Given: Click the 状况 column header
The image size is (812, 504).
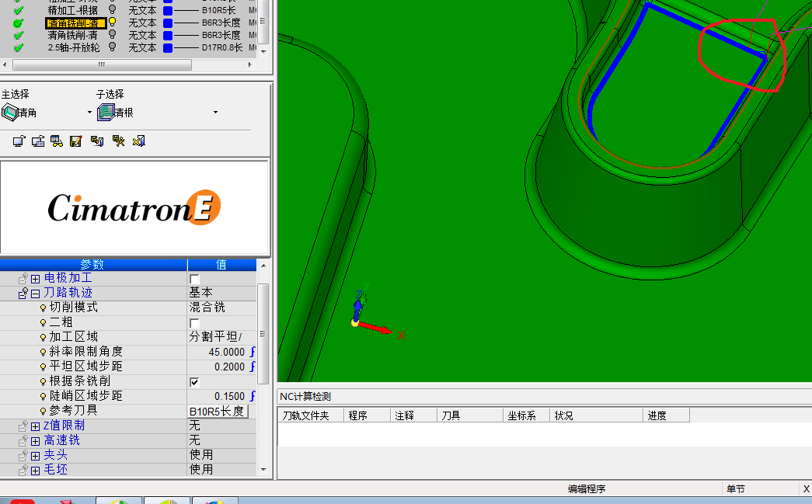Looking at the screenshot, I should (596, 415).
